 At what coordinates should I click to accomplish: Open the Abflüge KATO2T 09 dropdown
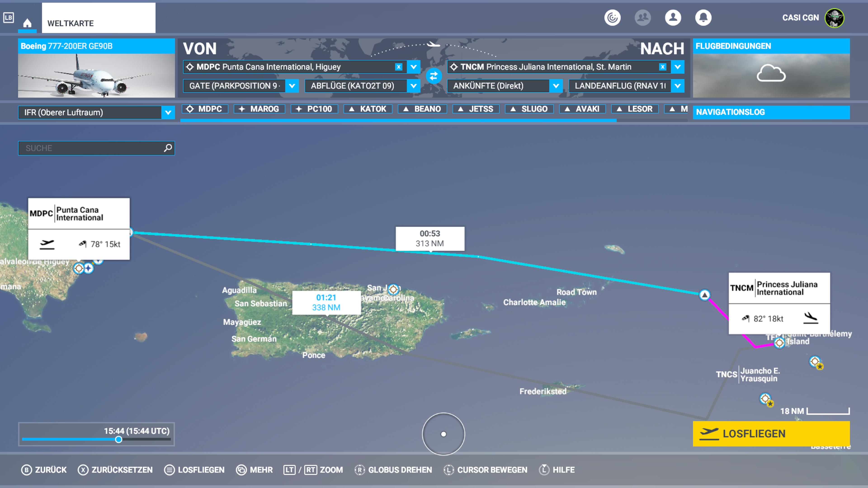click(362, 86)
